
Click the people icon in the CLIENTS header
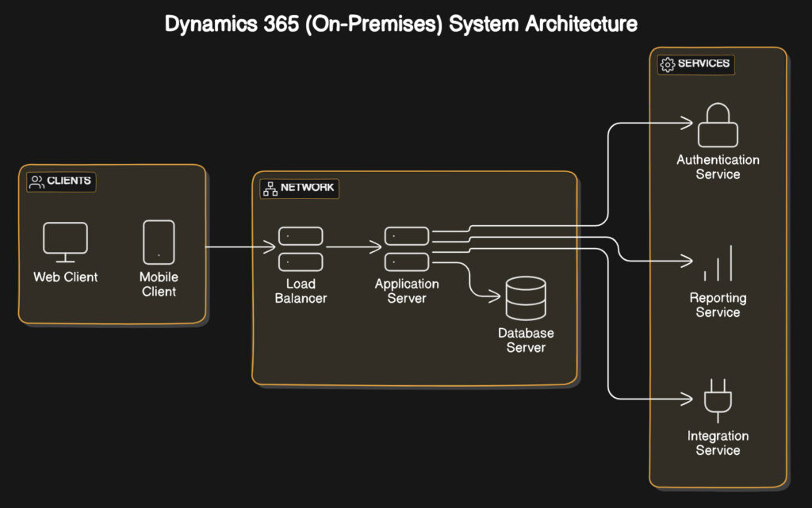pos(35,181)
